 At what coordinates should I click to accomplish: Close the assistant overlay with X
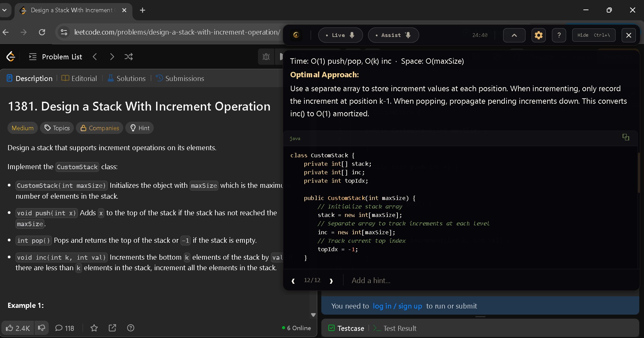(629, 35)
